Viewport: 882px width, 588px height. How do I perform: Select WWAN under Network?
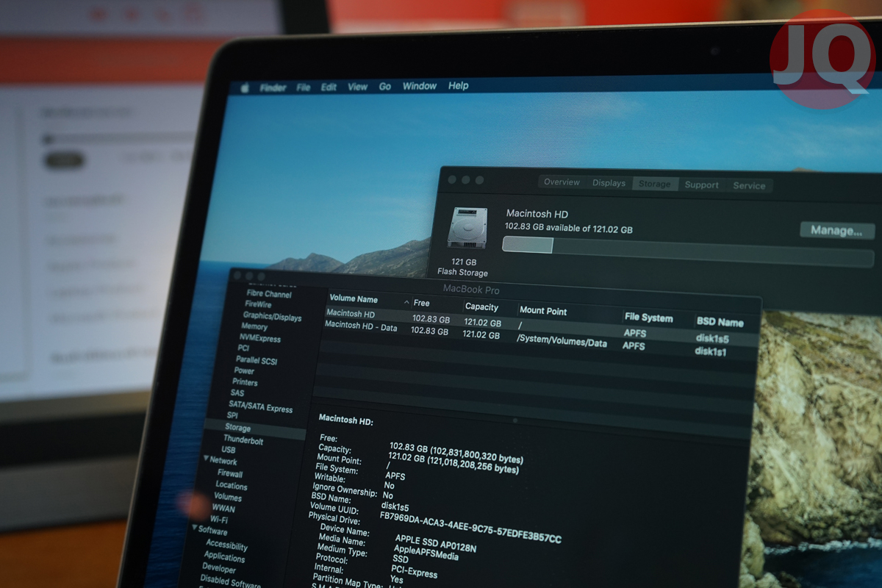[x=223, y=508]
